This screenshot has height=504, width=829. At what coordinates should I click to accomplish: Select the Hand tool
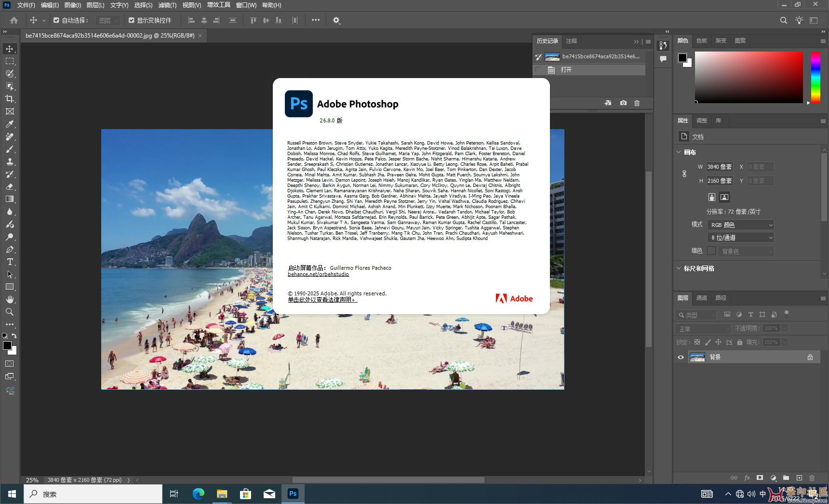[x=10, y=299]
